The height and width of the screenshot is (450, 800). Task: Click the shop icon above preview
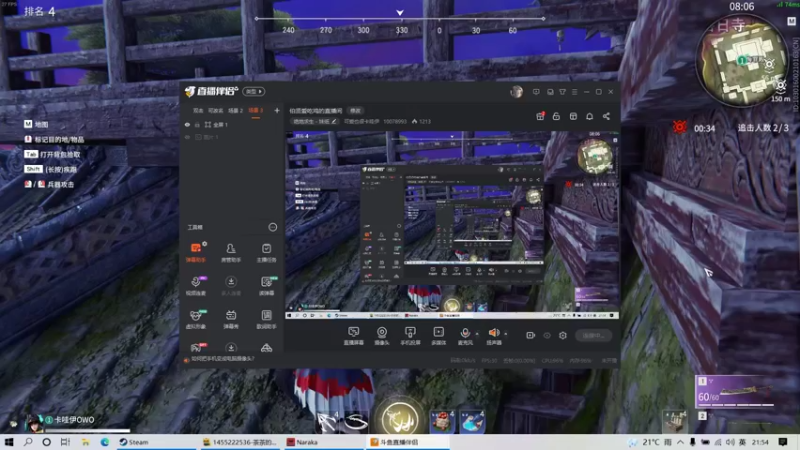point(573,116)
